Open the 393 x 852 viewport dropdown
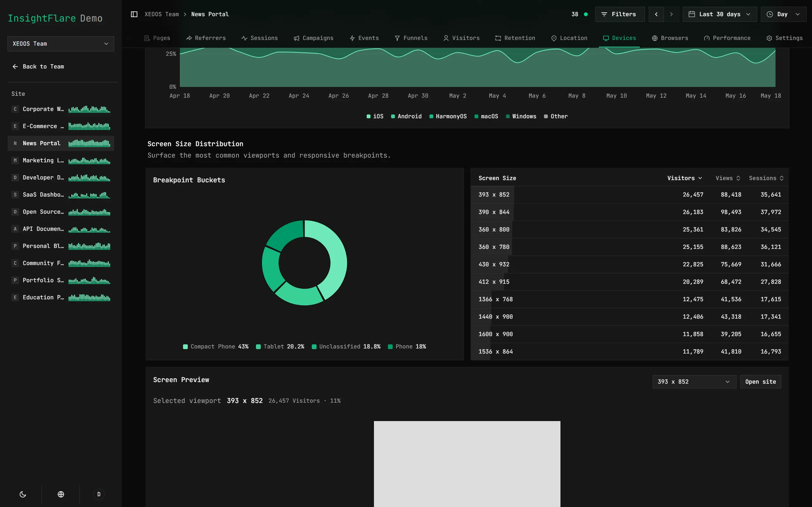 point(694,381)
